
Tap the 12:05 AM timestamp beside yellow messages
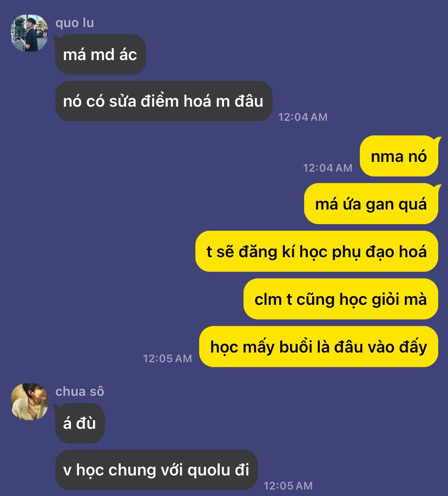click(168, 358)
